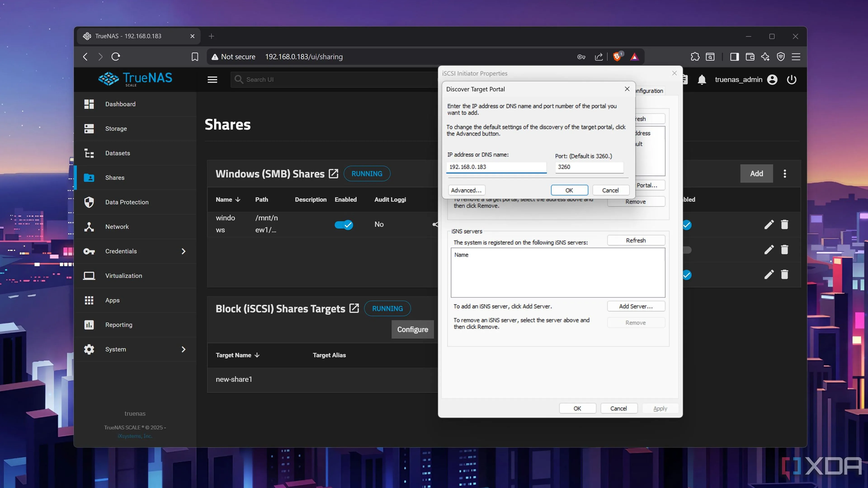Sort iSCSI targets by Target Name column
The image size is (868, 488).
238,355
